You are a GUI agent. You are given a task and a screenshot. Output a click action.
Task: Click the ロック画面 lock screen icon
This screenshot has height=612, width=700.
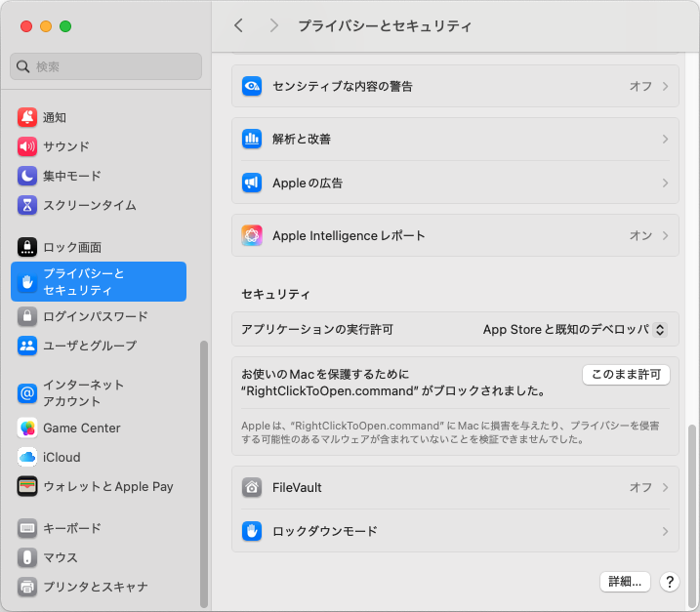point(27,247)
